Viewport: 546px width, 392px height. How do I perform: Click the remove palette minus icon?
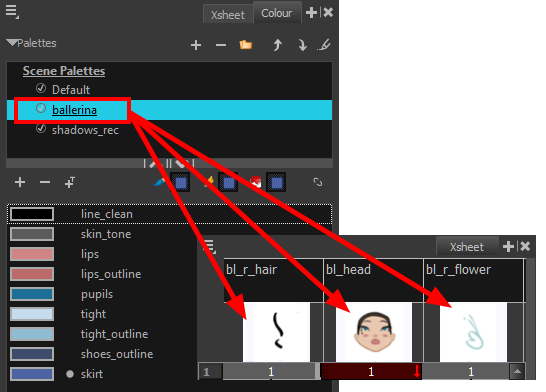(221, 45)
